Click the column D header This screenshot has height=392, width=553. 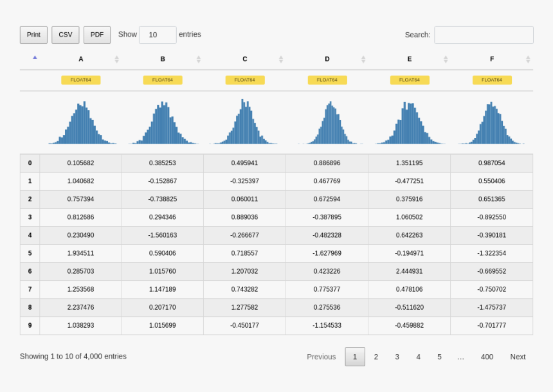click(x=327, y=58)
